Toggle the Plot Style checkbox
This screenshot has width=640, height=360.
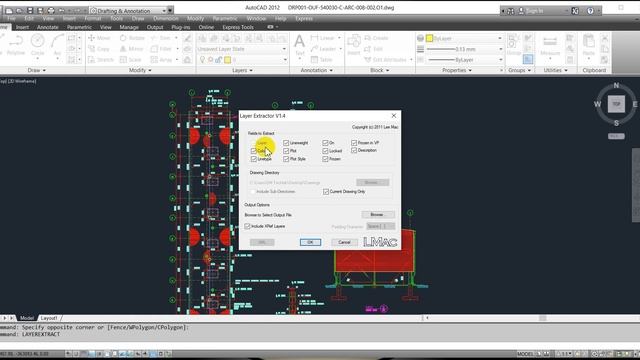pyautogui.click(x=286, y=159)
